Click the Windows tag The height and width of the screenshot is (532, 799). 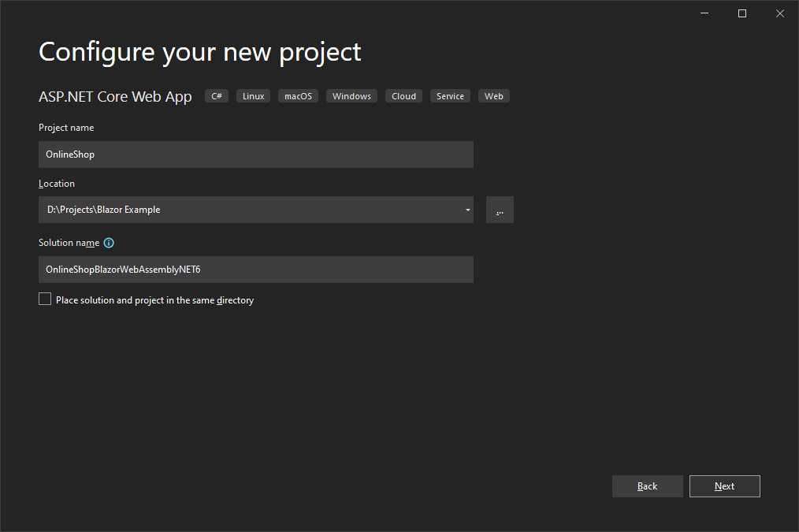[351, 96]
